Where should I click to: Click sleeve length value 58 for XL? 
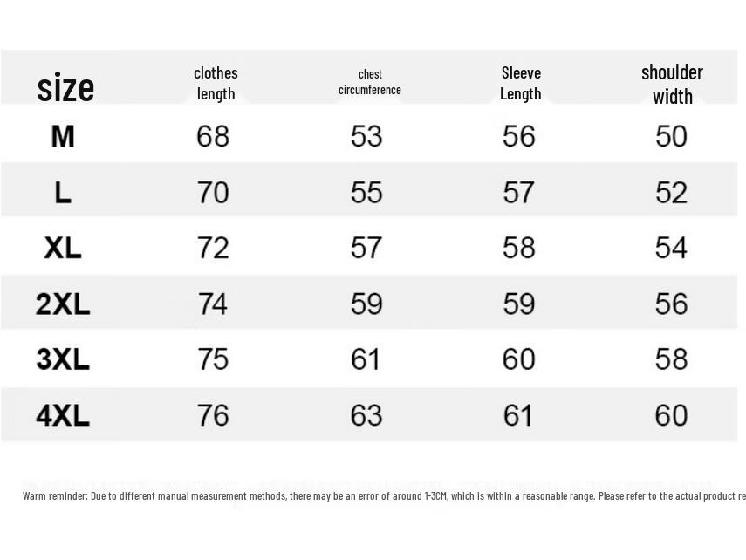point(518,248)
